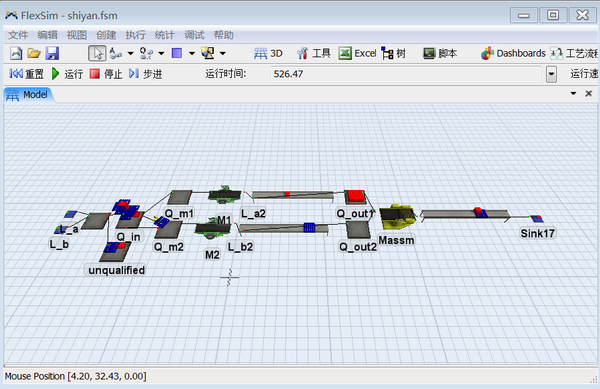This screenshot has height=389, width=600.
Task: Click the new model file icon
Action: coord(16,53)
